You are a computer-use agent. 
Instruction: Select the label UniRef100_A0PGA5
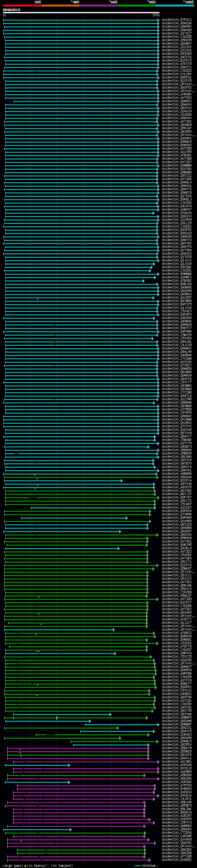tap(176, 765)
